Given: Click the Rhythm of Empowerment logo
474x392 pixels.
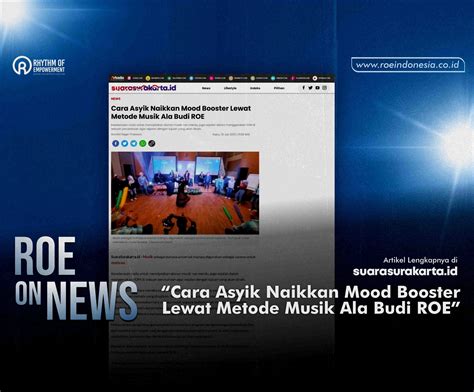Looking at the screenshot, I should click(x=39, y=65).
